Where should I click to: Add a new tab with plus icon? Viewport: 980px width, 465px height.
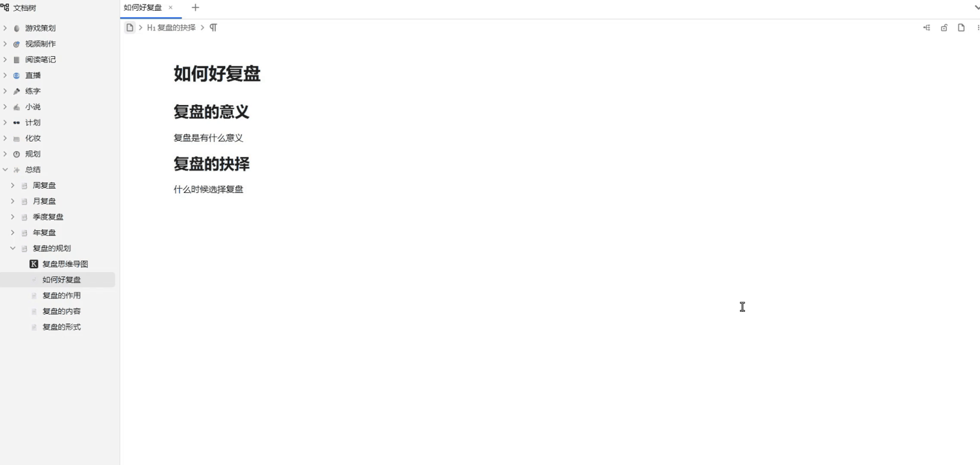pyautogui.click(x=195, y=8)
